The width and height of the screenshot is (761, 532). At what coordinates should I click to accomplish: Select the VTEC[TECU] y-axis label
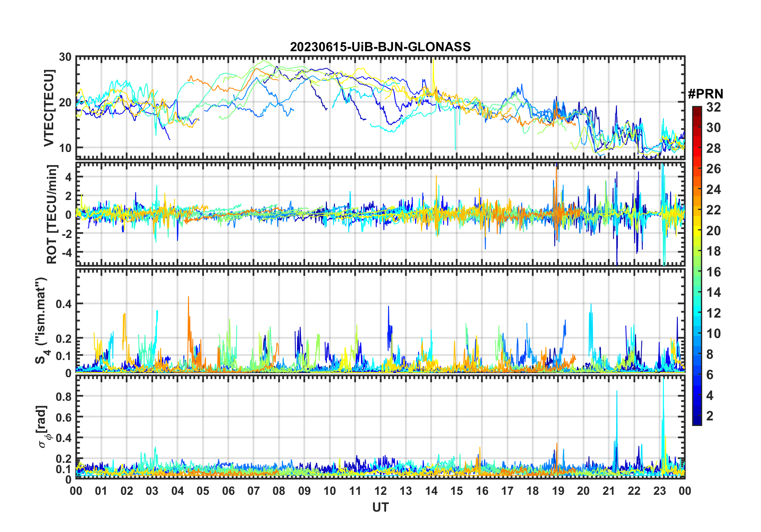[49, 108]
